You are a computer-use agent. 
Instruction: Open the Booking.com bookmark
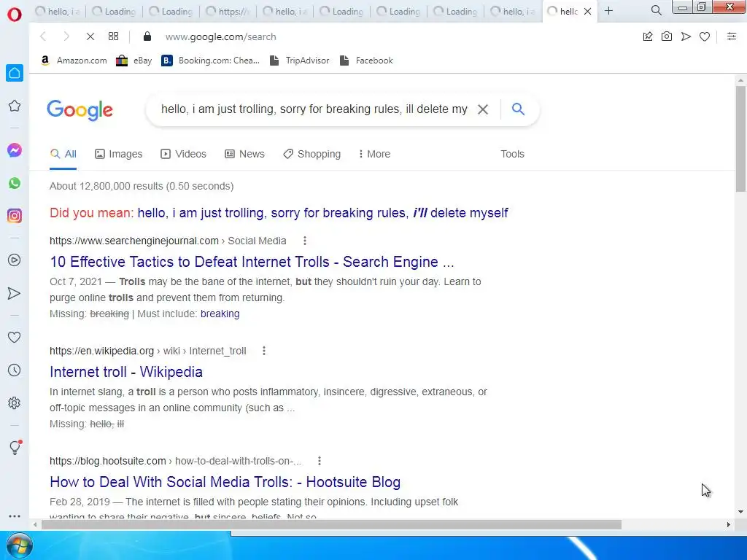[x=211, y=61]
